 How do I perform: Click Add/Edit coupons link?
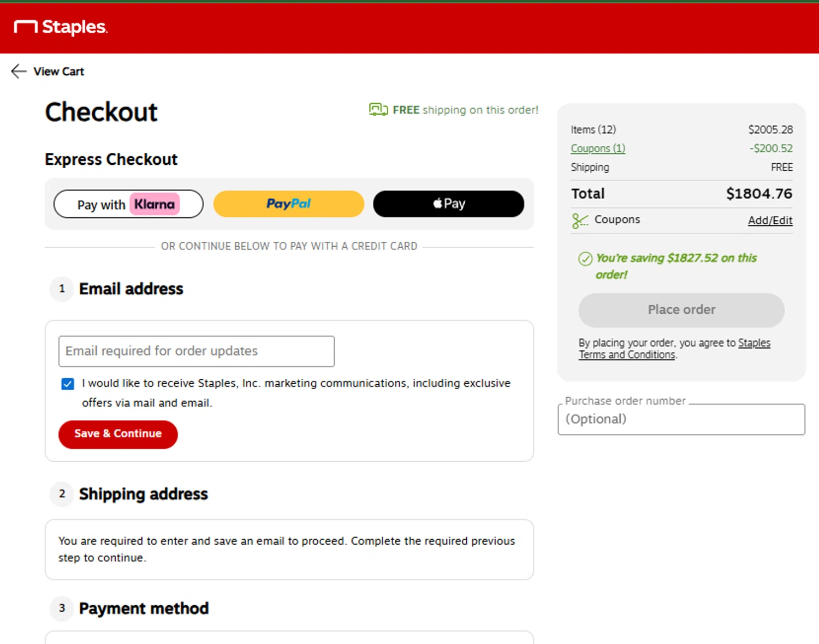pyautogui.click(x=770, y=220)
